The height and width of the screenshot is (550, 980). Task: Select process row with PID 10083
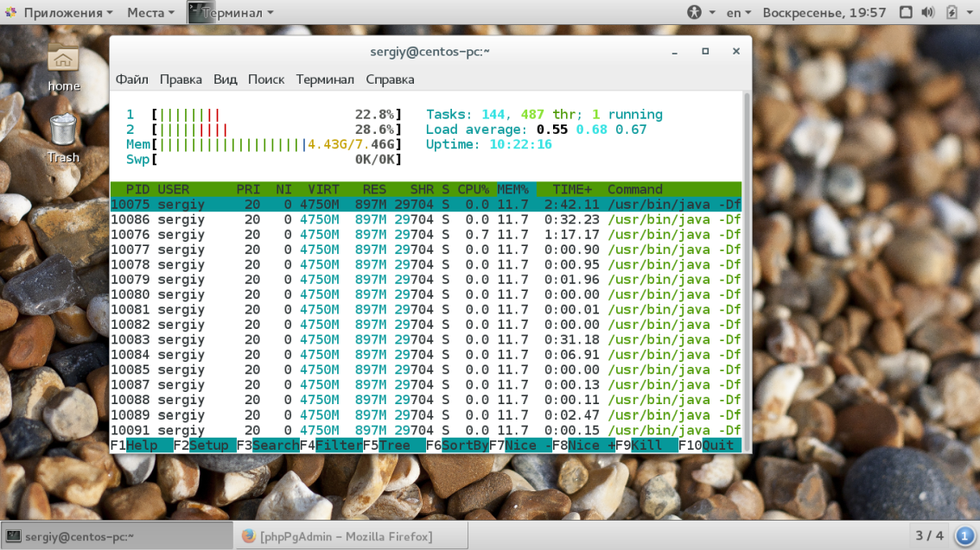(425, 340)
